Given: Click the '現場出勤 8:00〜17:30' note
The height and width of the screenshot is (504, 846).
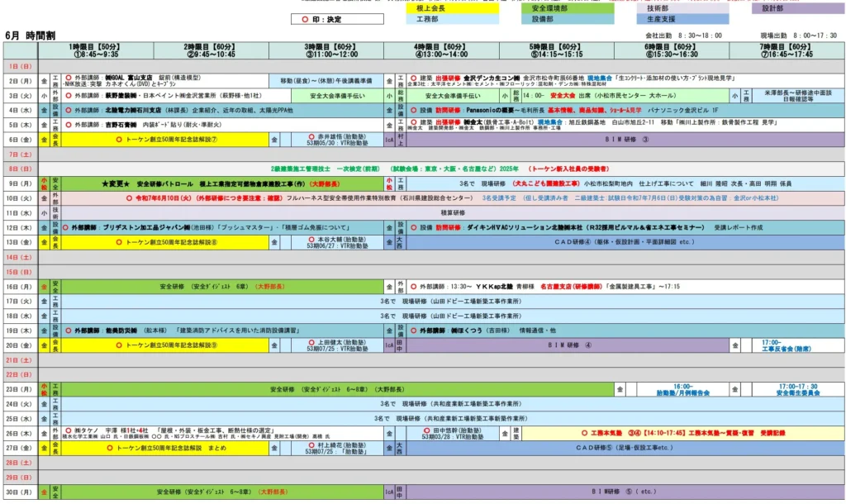Looking at the screenshot, I should (x=799, y=36).
